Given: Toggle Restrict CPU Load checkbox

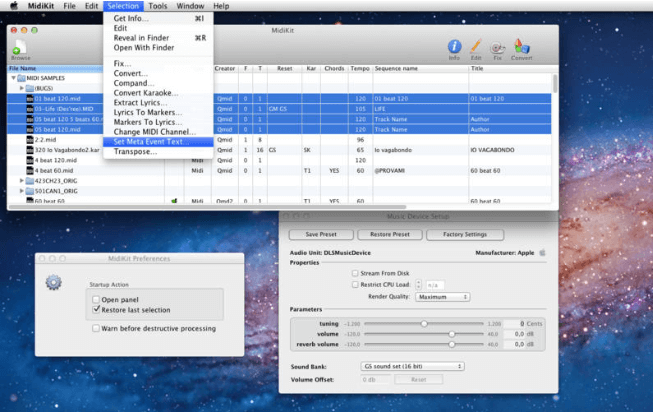Looking at the screenshot, I should pos(355,284).
